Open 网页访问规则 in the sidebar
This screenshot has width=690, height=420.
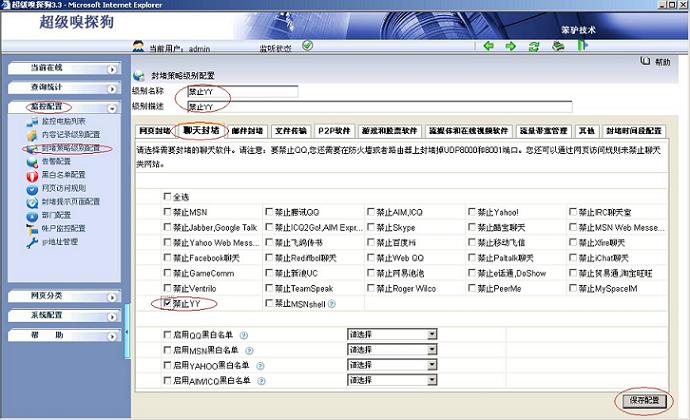[x=63, y=187]
